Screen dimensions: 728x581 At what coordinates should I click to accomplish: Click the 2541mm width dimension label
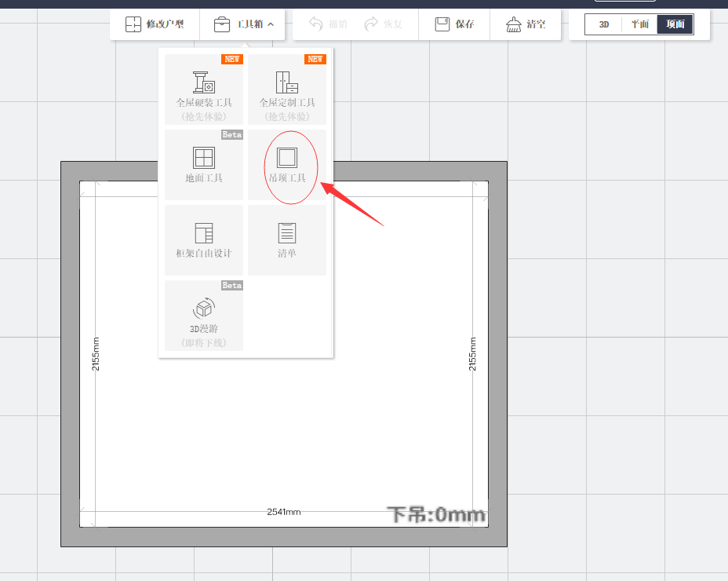click(x=284, y=512)
